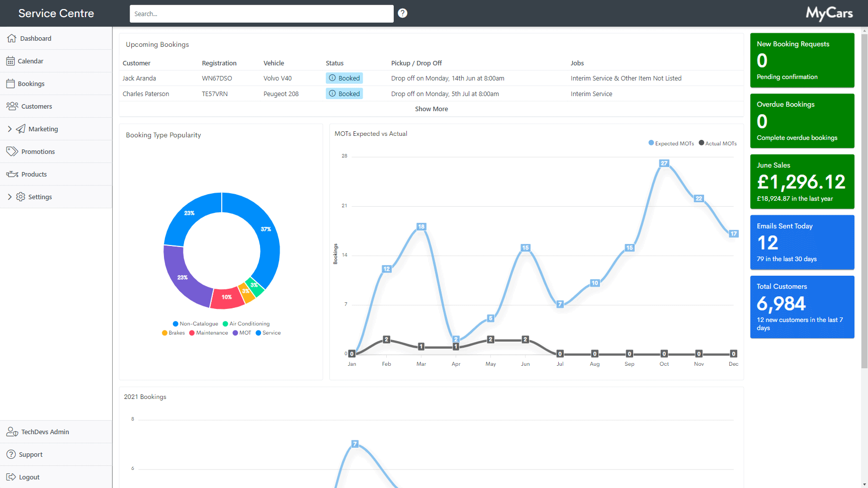This screenshot has width=868, height=488.
Task: Open the New Booking Requests tile
Action: click(802, 60)
